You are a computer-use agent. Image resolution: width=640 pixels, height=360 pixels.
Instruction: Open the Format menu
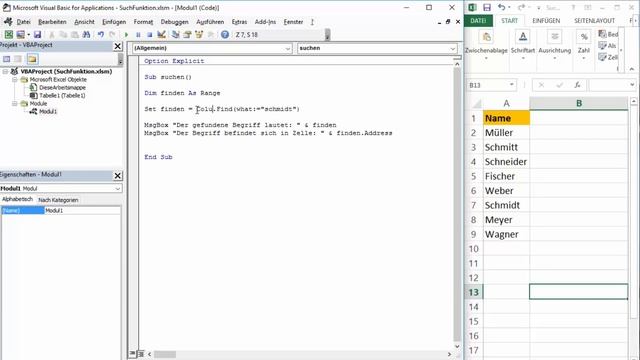pos(143,22)
